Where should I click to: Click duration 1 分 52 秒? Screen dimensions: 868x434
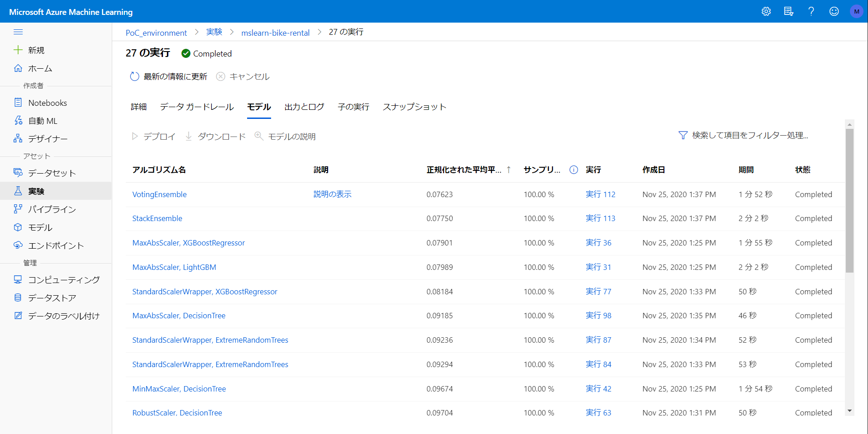coord(755,194)
